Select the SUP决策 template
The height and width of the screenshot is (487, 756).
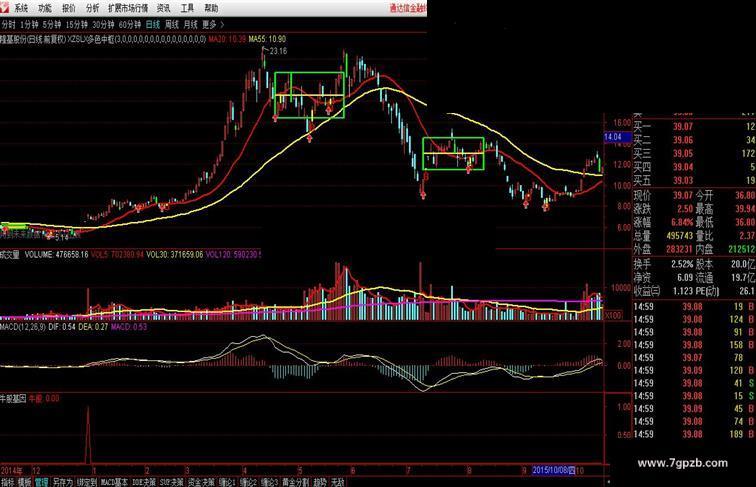tap(172, 482)
